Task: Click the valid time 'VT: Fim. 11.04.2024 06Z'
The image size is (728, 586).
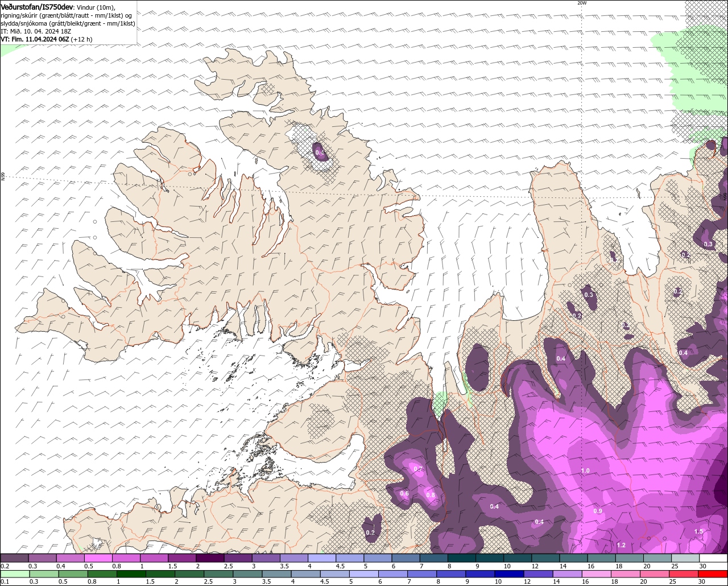Action: pyautogui.click(x=35, y=39)
